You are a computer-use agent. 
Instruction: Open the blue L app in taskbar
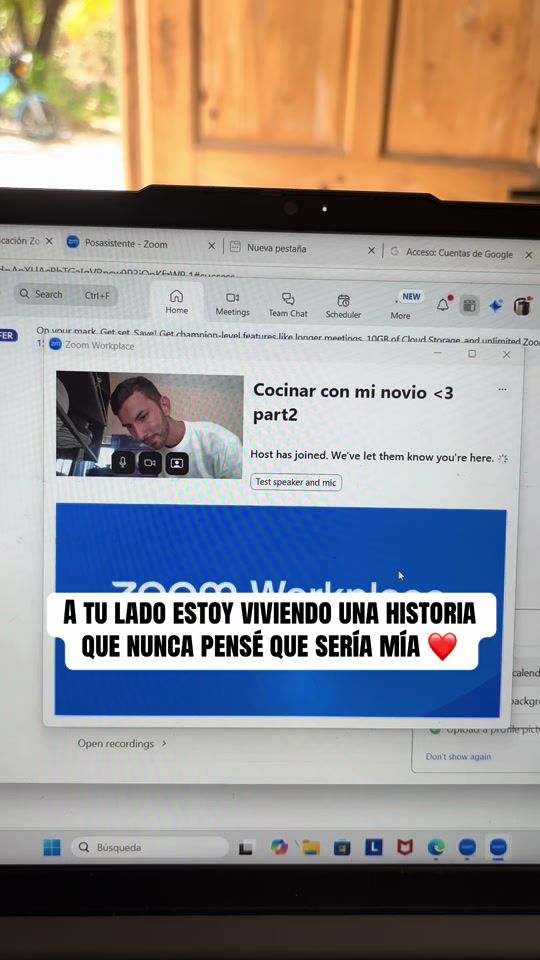click(373, 847)
